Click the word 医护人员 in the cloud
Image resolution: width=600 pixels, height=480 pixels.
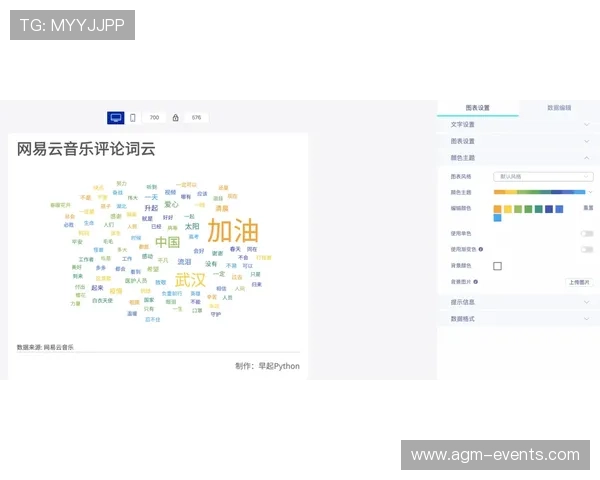tap(136, 281)
